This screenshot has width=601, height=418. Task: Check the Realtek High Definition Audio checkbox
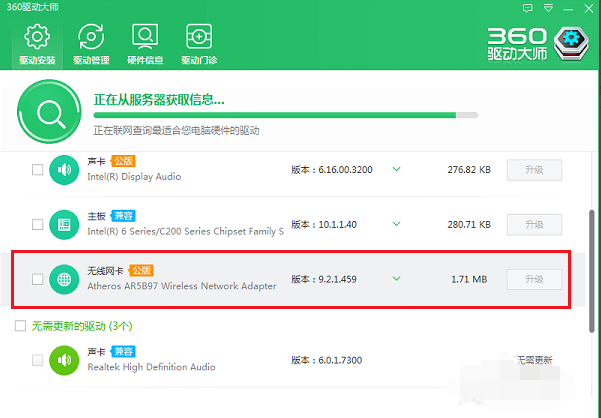37,360
